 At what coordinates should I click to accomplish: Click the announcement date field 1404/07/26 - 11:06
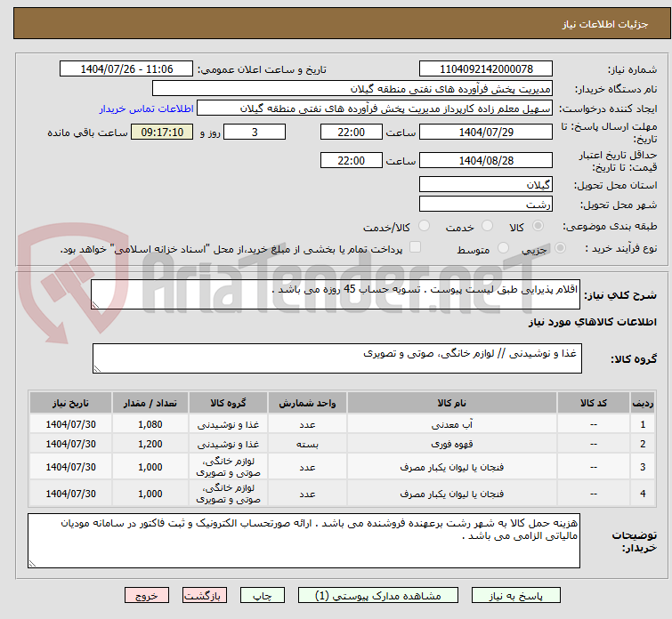click(126, 69)
